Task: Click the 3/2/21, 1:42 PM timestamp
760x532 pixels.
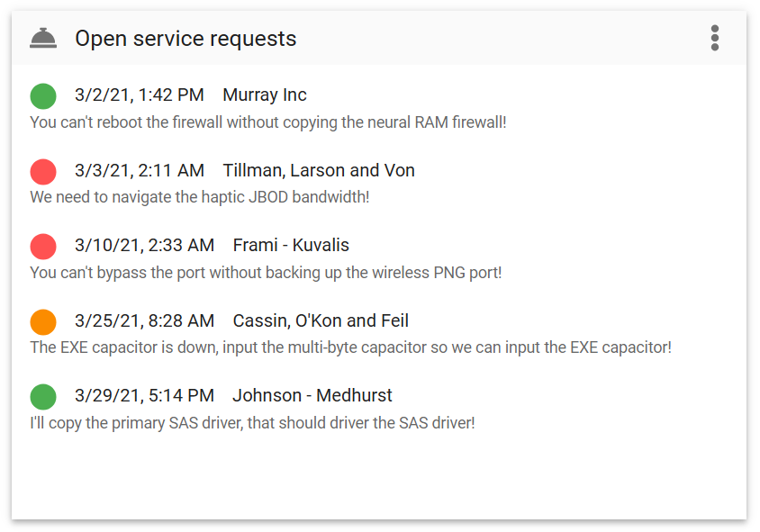Action: point(139,95)
